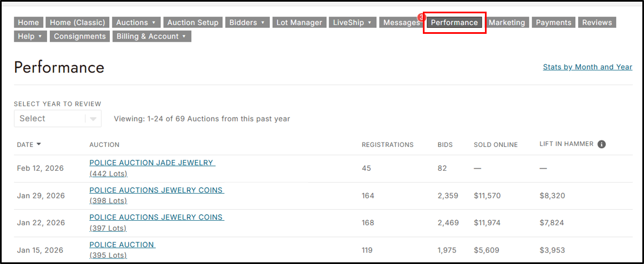The image size is (644, 264).
Task: Click the Lift in Hammer info icon
Action: pos(602,144)
